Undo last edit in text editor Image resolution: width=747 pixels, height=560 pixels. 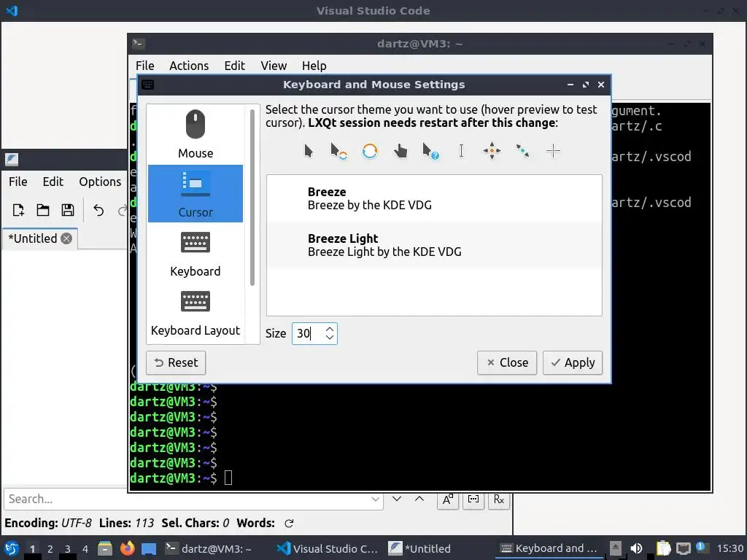pyautogui.click(x=98, y=210)
